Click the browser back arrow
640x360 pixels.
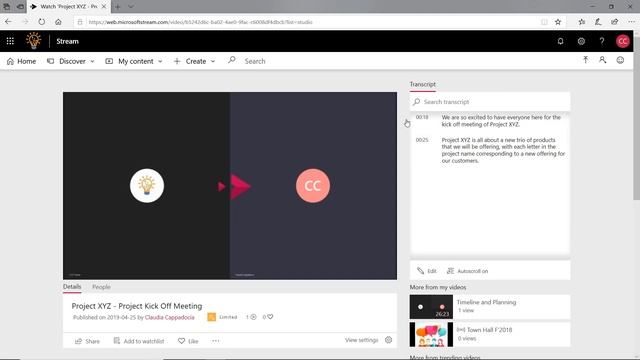pos(8,22)
